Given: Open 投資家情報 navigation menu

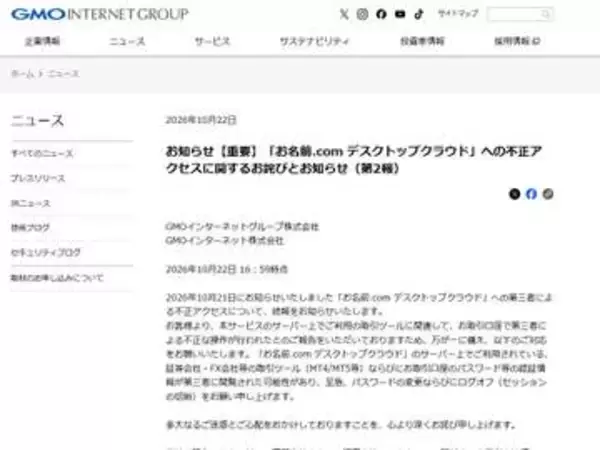Looking at the screenshot, I should pyautogui.click(x=422, y=41).
